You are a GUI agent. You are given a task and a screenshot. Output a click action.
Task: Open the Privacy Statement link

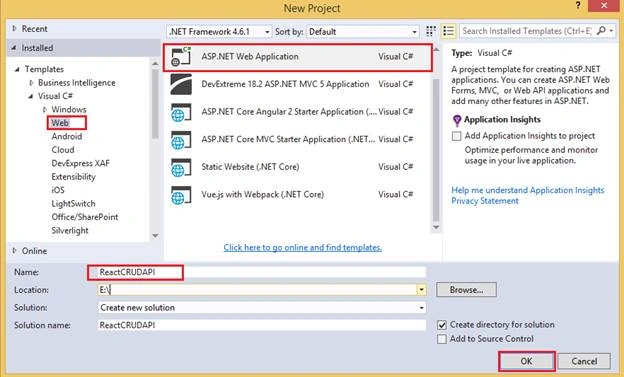click(485, 201)
